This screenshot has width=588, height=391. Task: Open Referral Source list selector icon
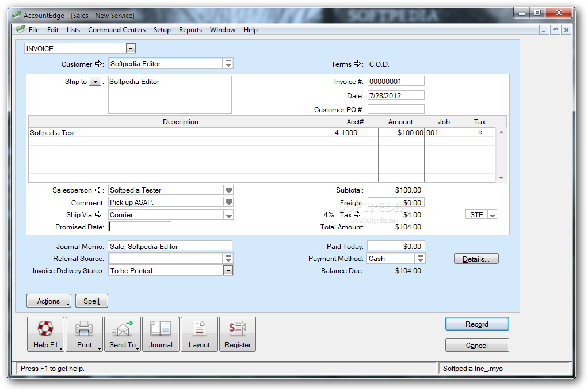point(228,258)
